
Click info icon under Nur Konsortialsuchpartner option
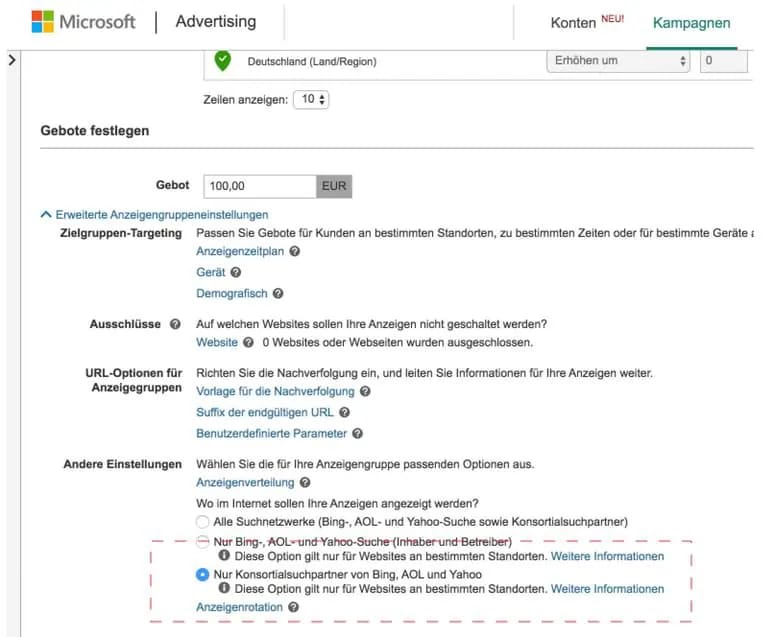(224, 588)
